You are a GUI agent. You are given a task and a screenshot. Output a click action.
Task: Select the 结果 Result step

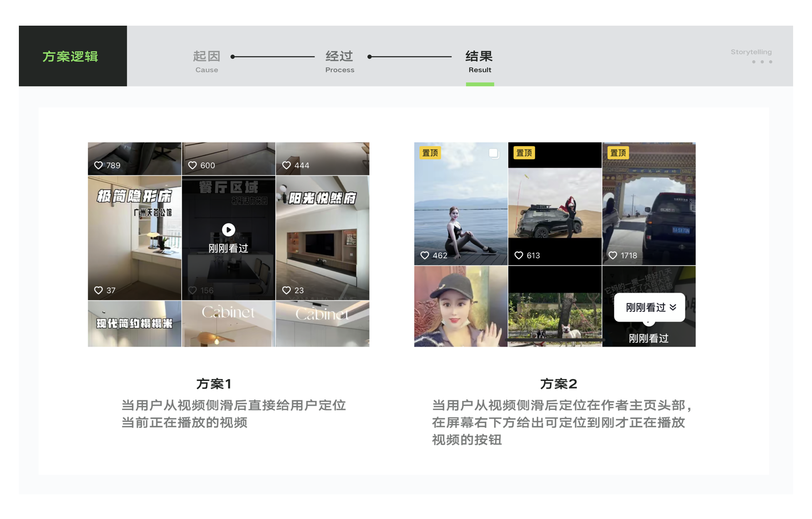pos(479,61)
